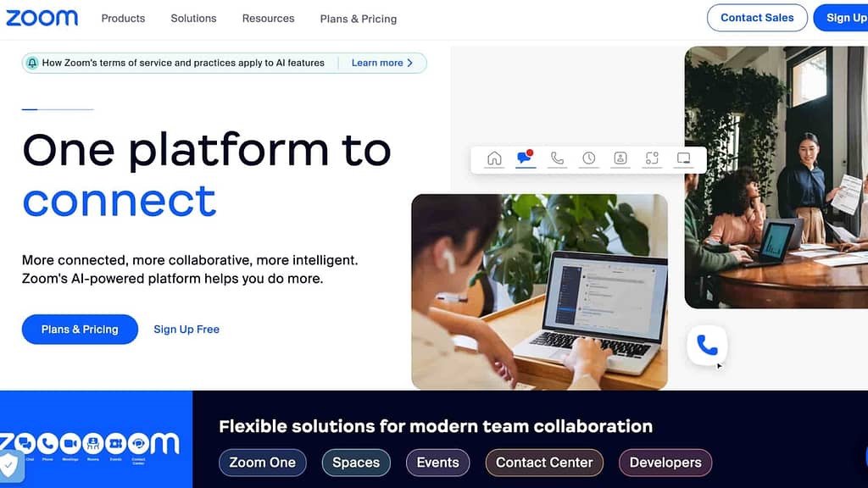The width and height of the screenshot is (868, 488).
Task: Click the AI features terms announcement text
Action: click(x=183, y=63)
